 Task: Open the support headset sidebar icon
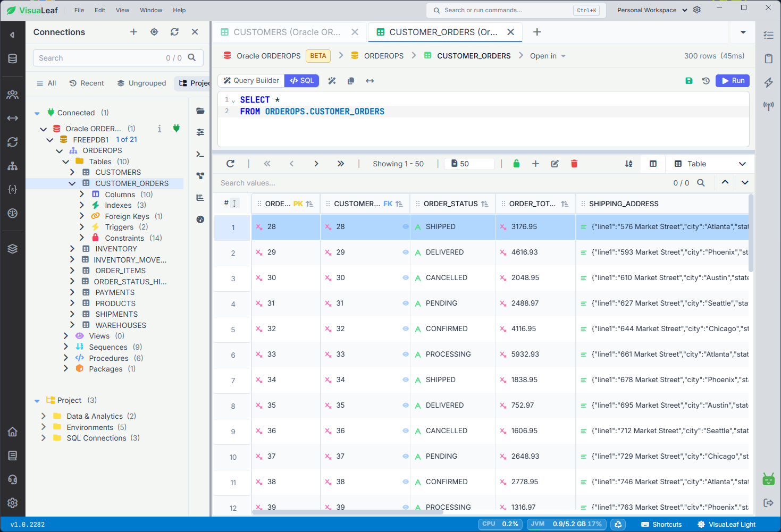[x=13, y=479]
